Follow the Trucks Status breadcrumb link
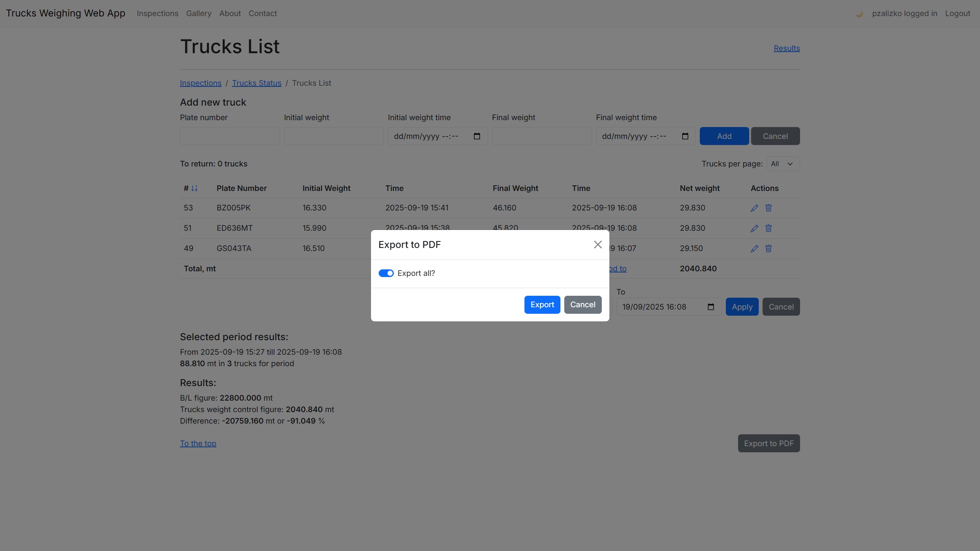This screenshot has width=980, height=551. coord(256,83)
